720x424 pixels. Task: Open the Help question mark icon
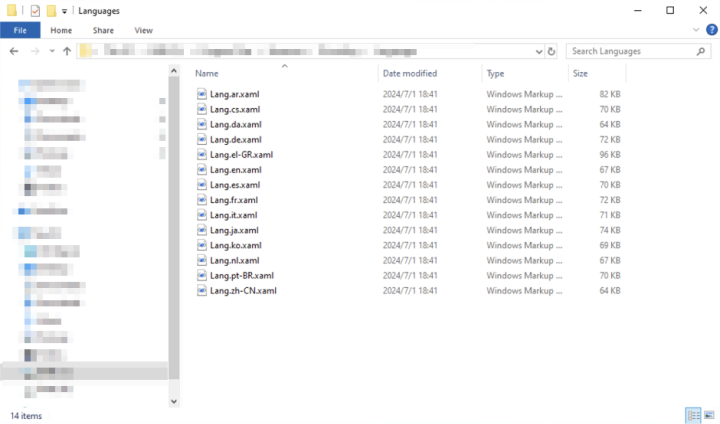tap(710, 30)
